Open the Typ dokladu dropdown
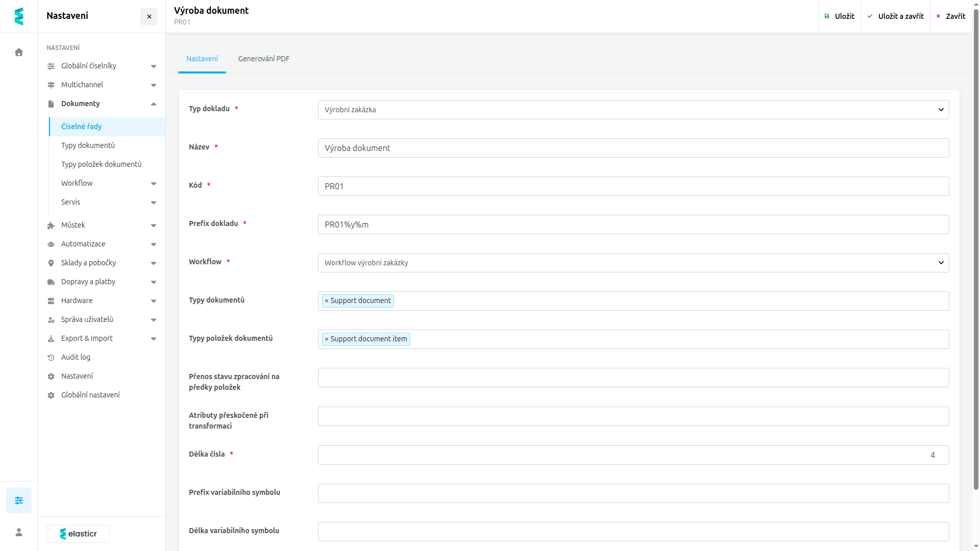980x551 pixels. pyautogui.click(x=633, y=110)
